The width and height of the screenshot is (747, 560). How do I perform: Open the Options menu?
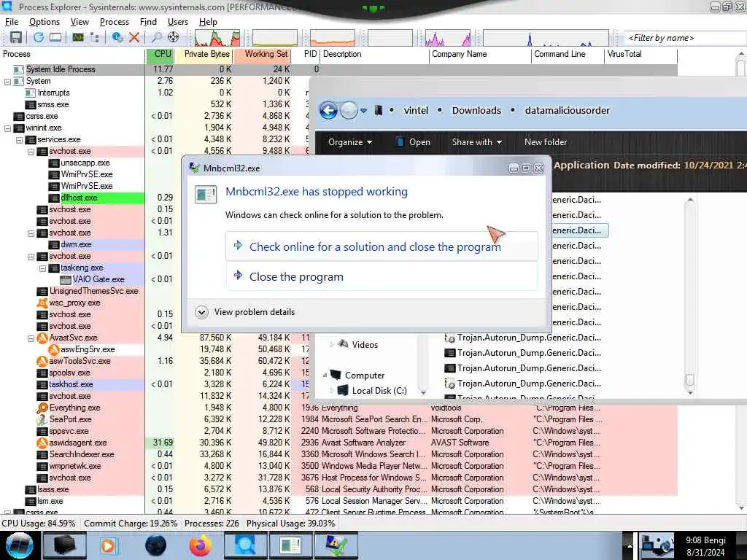coord(44,22)
